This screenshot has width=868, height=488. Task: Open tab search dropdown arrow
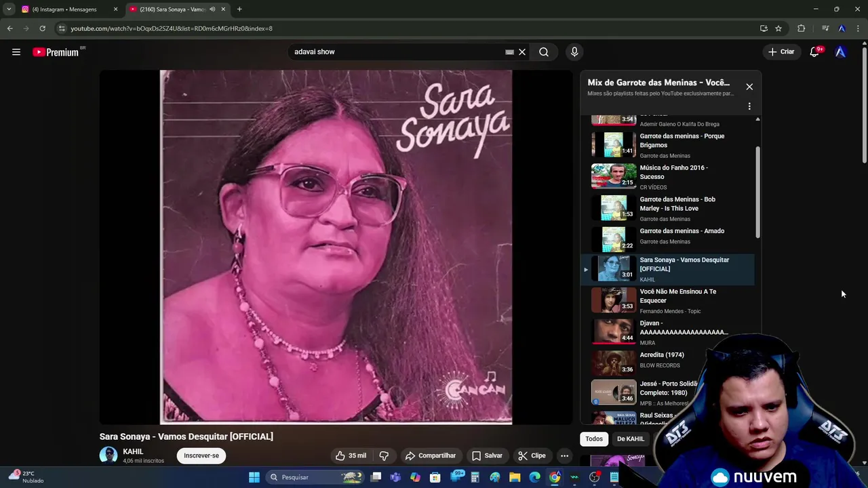point(8,9)
